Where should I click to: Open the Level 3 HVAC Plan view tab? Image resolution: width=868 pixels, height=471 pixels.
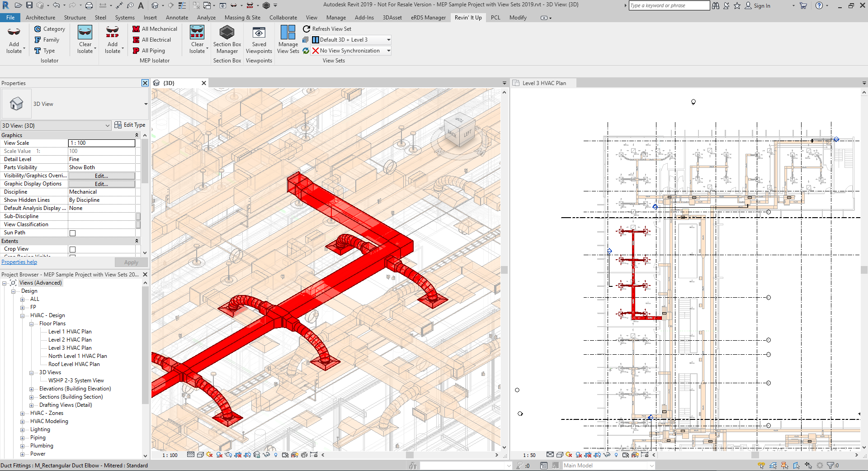(x=544, y=83)
